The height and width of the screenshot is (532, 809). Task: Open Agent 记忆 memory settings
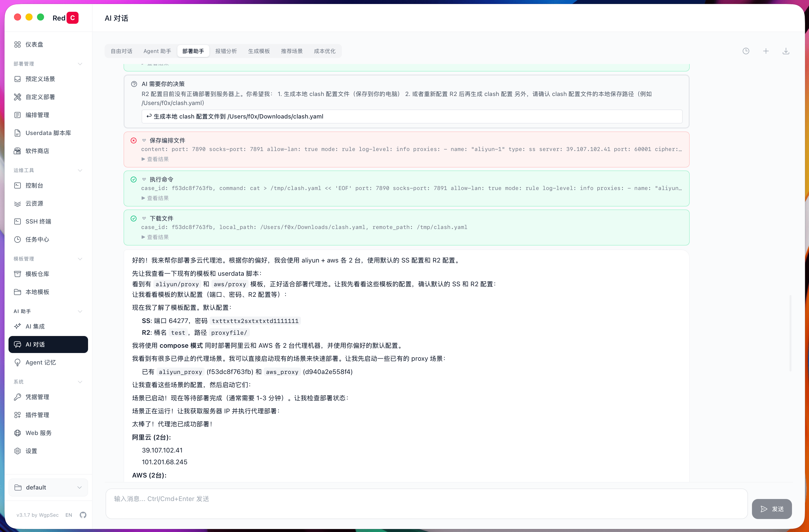pos(41,362)
